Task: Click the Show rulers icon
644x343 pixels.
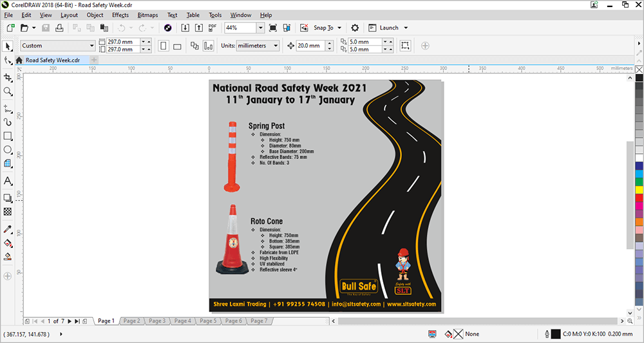Action: tap(287, 28)
